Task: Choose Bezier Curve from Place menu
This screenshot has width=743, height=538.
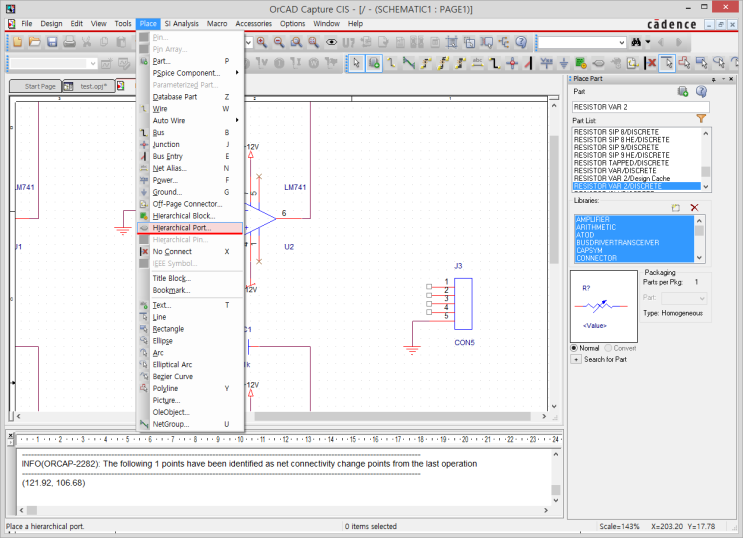Action: coord(190,376)
